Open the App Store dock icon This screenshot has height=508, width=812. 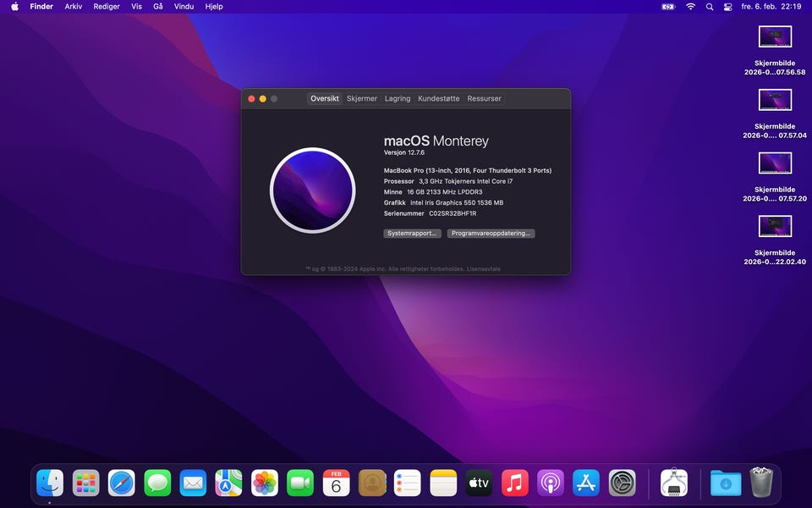[x=585, y=483]
